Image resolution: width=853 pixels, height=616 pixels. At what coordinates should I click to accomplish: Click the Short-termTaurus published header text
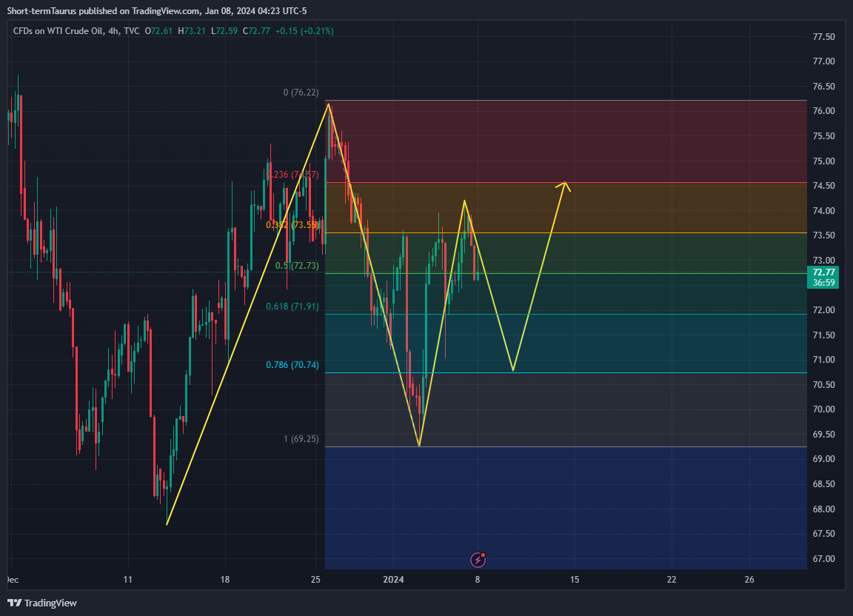coord(157,11)
